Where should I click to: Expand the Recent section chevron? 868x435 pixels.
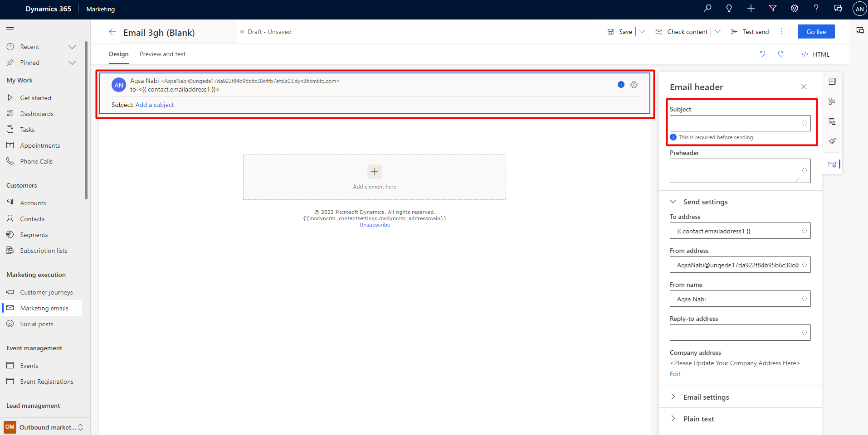pyautogui.click(x=72, y=47)
